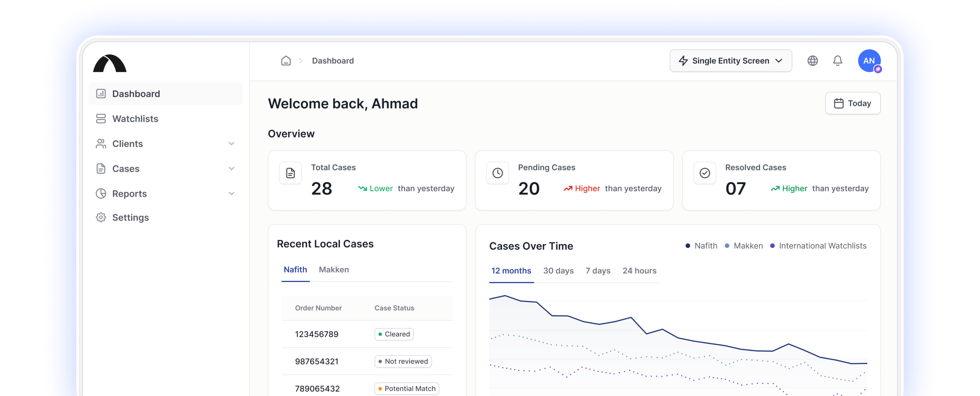Open Watchlists from the sidebar
This screenshot has width=980, height=396.
(x=165, y=119)
